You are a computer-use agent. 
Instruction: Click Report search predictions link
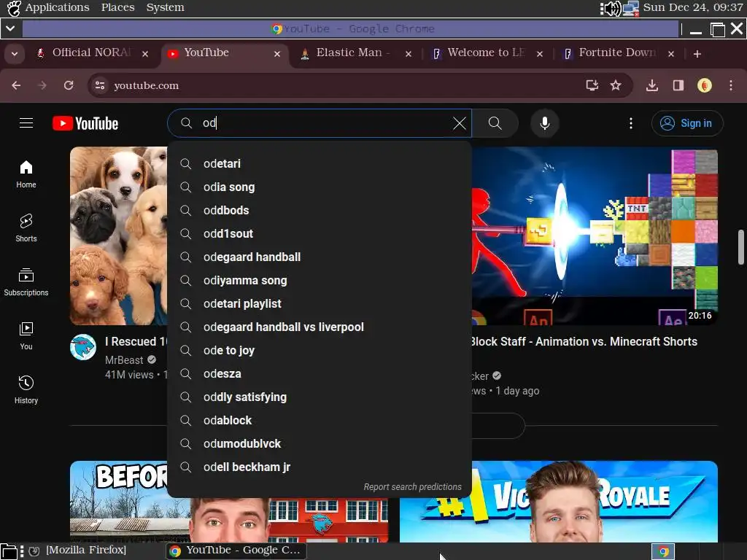click(413, 486)
